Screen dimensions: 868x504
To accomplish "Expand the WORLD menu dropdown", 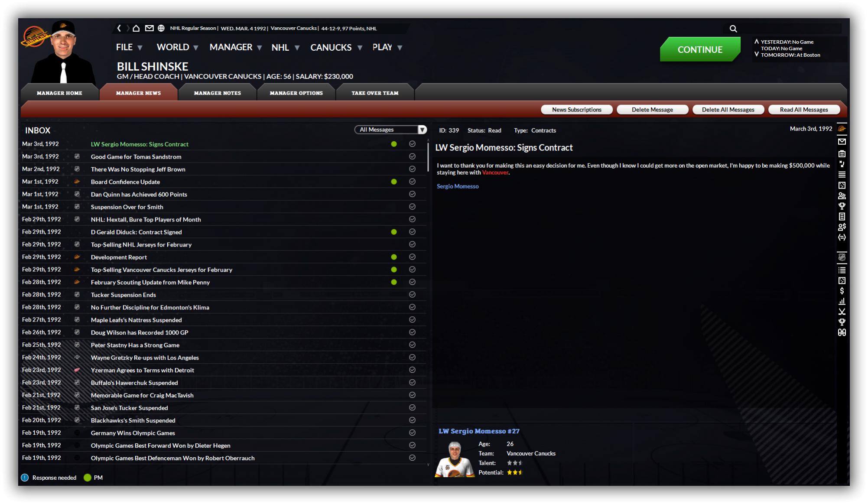I will point(177,47).
